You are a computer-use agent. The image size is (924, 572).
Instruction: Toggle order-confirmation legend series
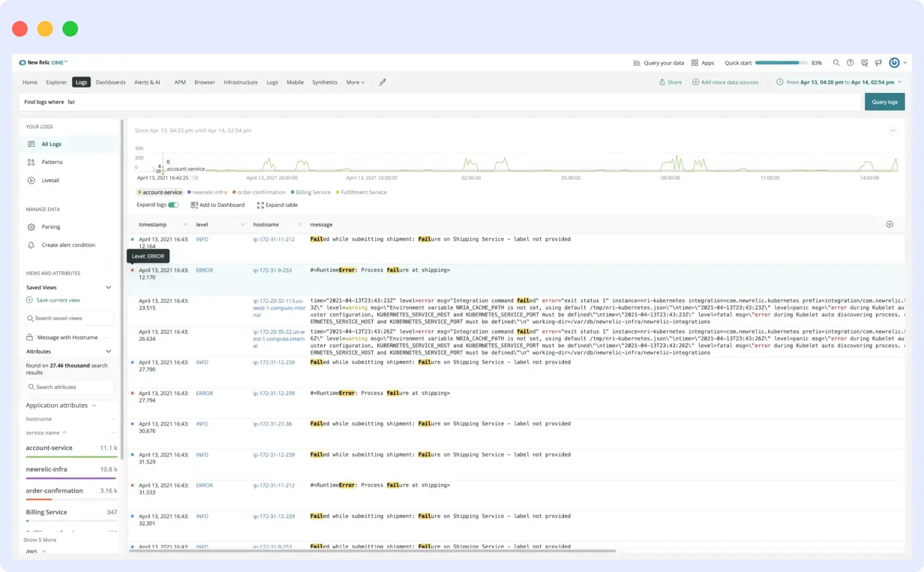point(259,192)
